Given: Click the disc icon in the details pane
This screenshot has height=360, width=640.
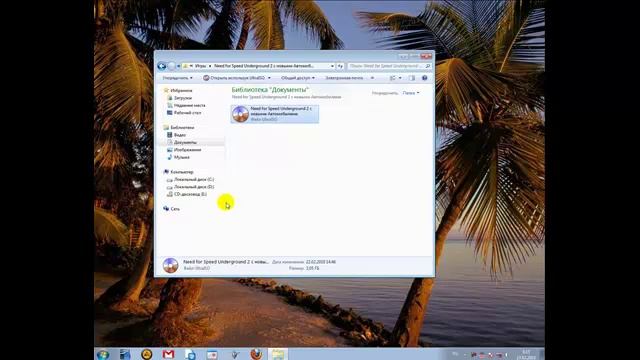Looking at the screenshot, I should [x=170, y=265].
